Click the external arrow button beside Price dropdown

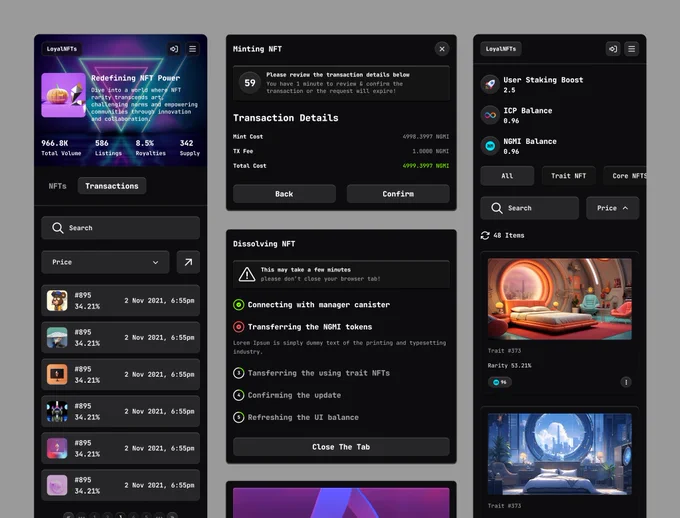pyautogui.click(x=188, y=262)
